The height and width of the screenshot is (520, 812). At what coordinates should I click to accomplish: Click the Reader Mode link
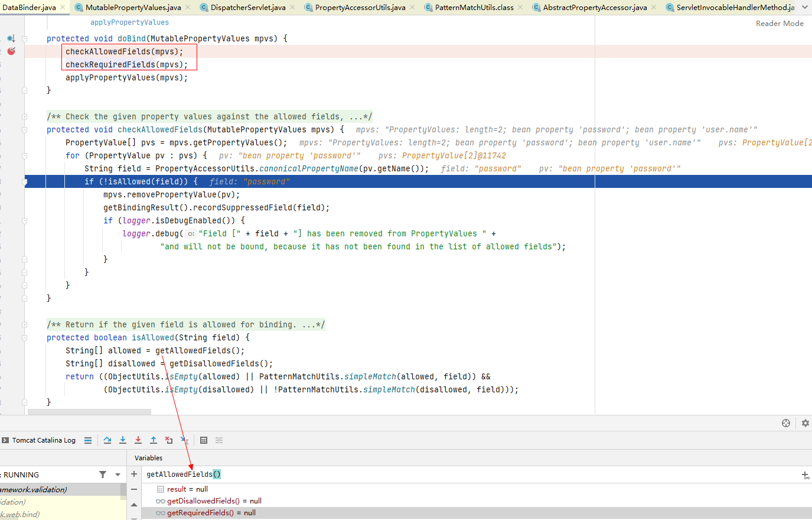pos(780,24)
